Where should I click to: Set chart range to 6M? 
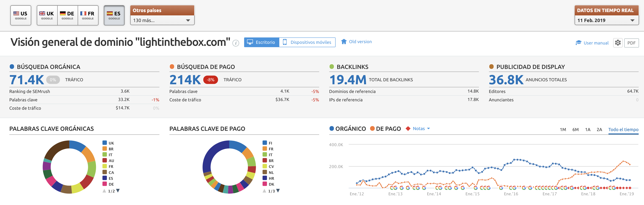(x=576, y=130)
